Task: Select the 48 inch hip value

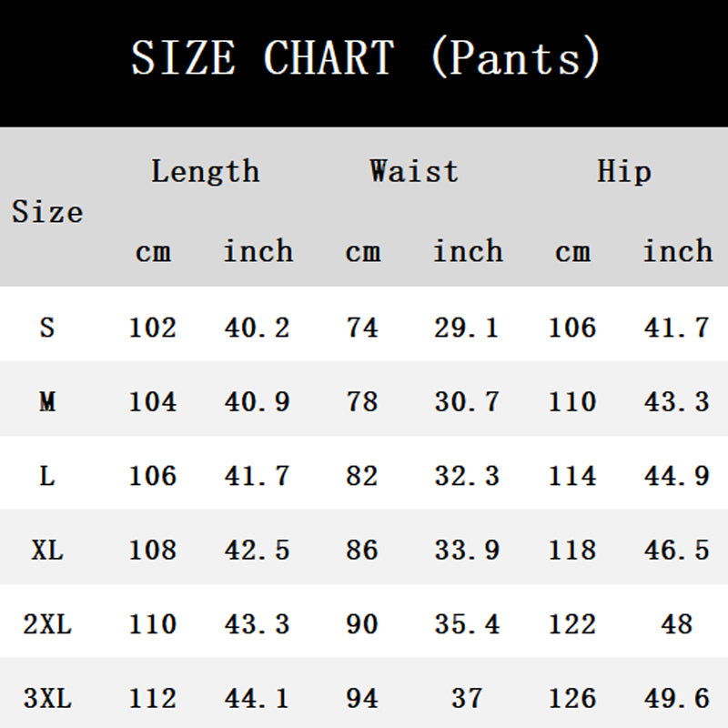Action: [677, 624]
